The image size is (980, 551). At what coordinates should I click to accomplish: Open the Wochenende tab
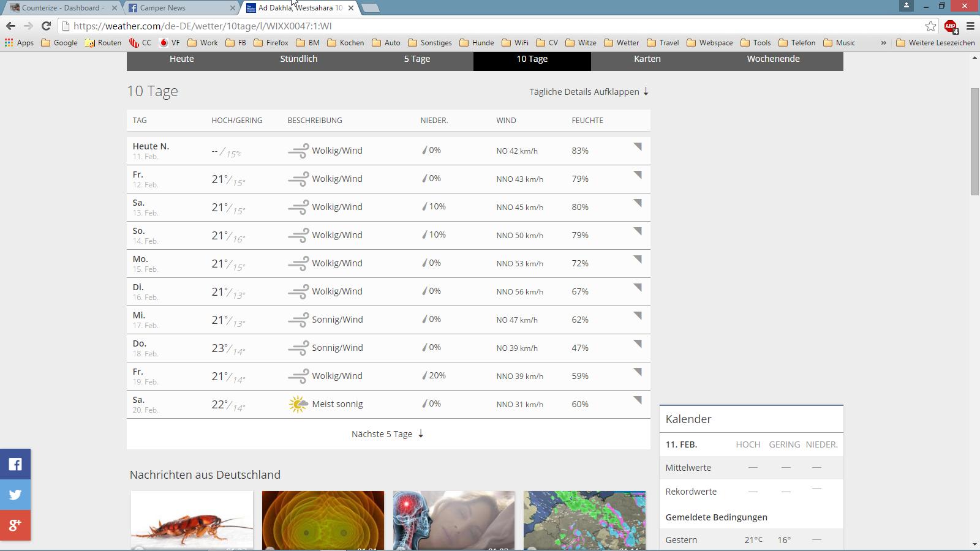coord(774,59)
